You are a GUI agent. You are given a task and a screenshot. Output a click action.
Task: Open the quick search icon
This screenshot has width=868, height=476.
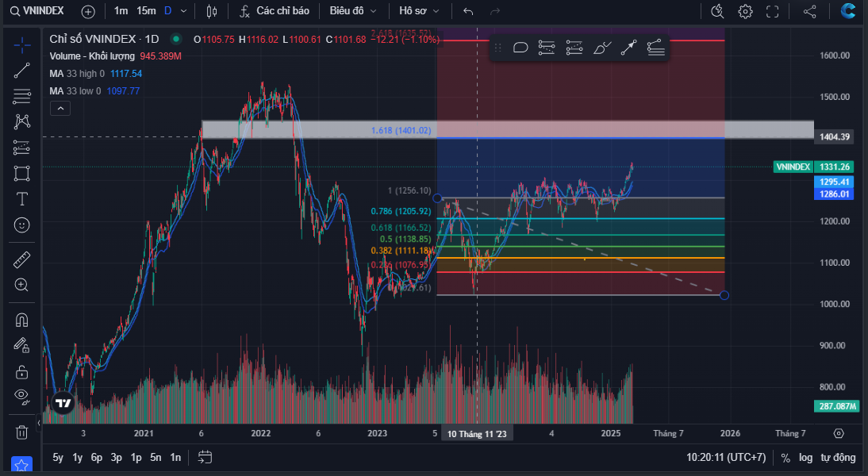point(717,11)
